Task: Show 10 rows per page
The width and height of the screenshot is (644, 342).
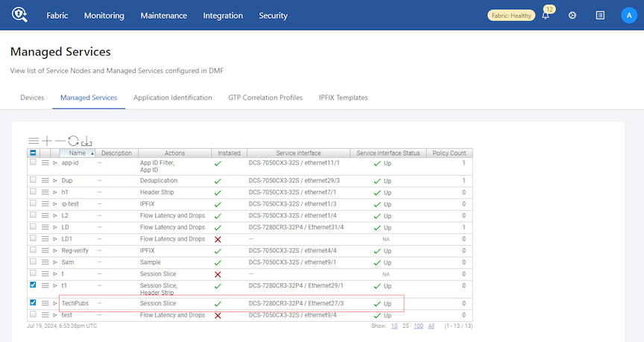Action: pos(394,326)
